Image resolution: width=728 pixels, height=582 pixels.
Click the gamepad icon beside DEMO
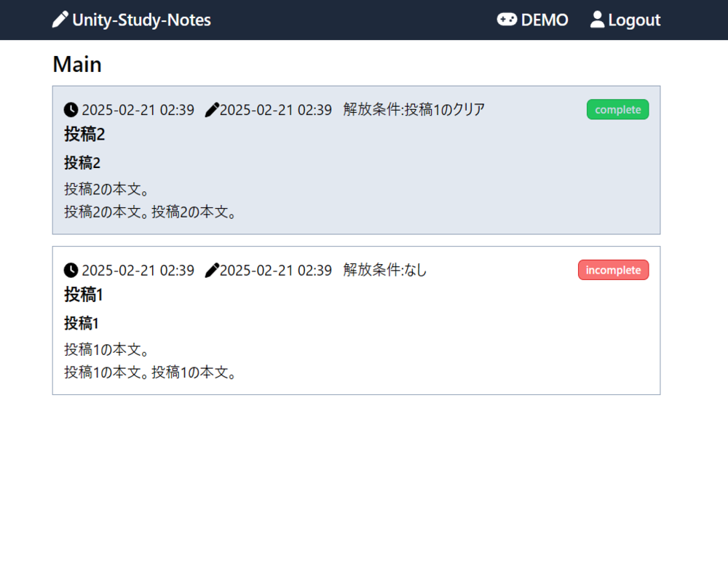pyautogui.click(x=507, y=20)
